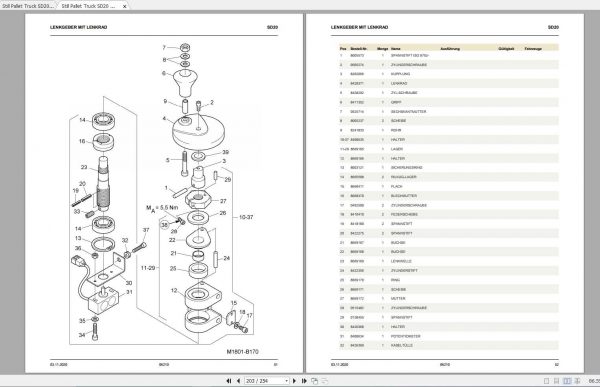Click the ROHR row in the parts list
This screenshot has width=600, height=387.
448,130
